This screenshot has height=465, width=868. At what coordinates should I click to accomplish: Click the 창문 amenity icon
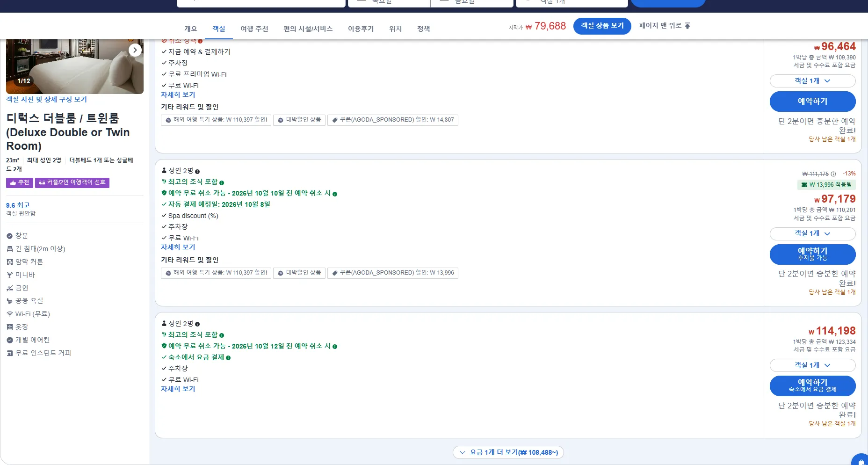[10, 236]
